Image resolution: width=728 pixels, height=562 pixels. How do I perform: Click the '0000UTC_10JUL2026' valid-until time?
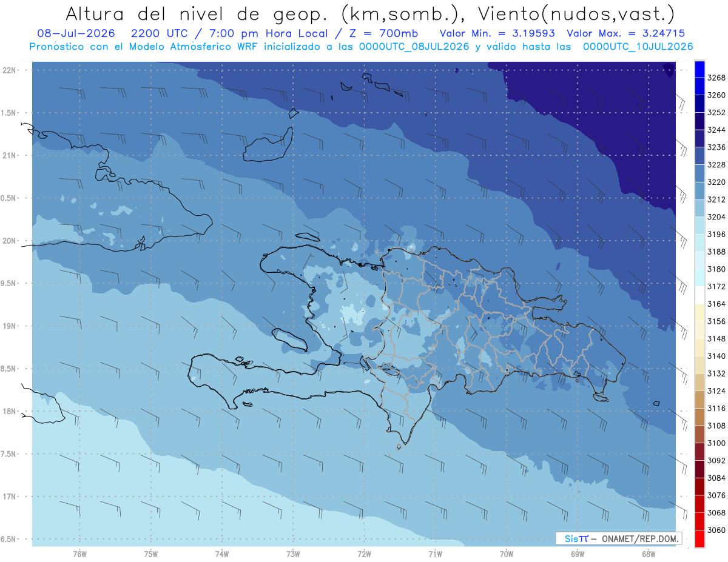(638, 47)
